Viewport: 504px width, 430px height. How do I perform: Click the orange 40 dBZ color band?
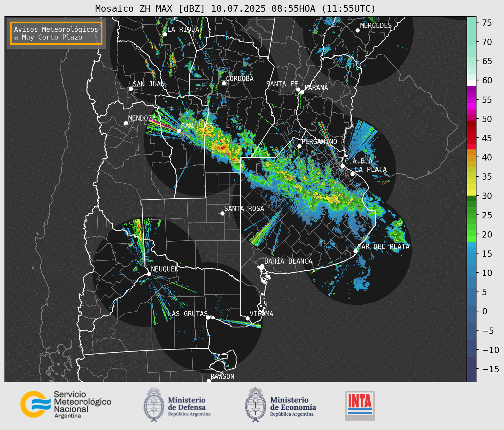click(x=471, y=158)
